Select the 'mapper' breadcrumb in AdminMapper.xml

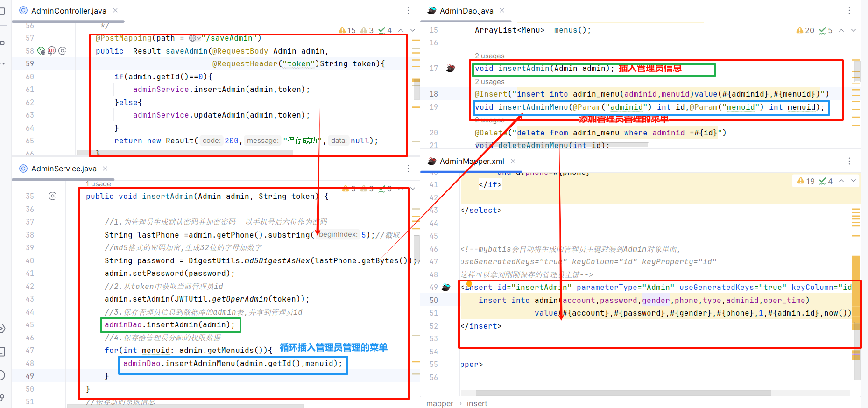tap(440, 403)
